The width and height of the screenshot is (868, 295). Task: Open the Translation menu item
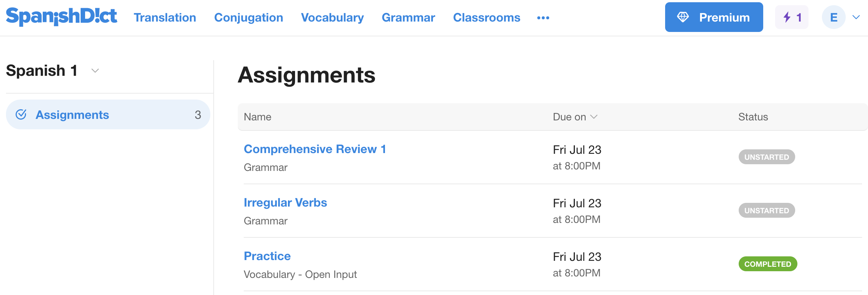pyautogui.click(x=165, y=17)
